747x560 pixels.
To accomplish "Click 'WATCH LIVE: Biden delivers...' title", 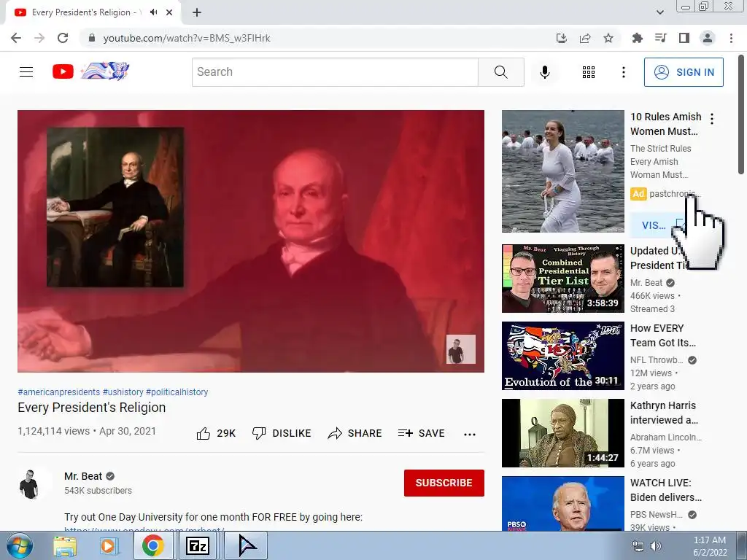I will click(x=665, y=489).
